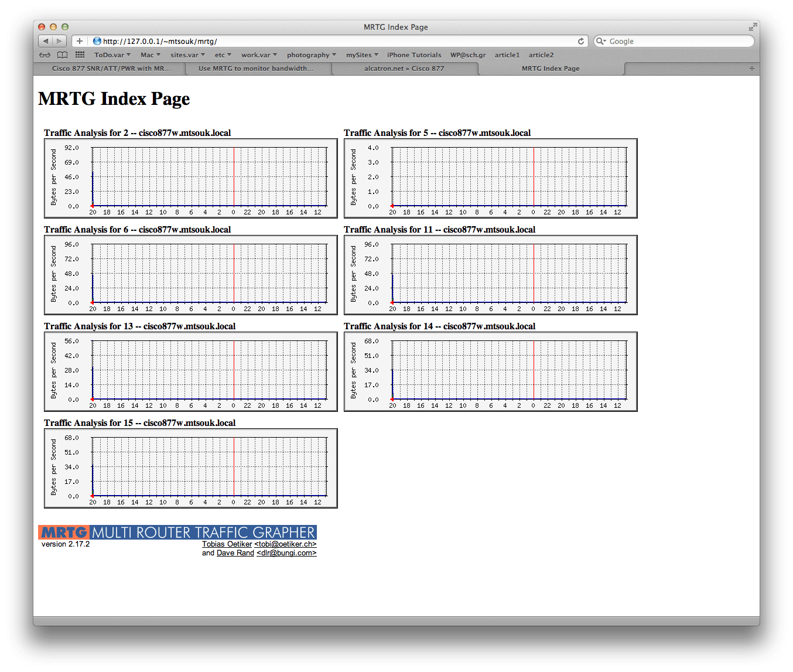Open the WP@sch.gr bookmark

(468, 55)
